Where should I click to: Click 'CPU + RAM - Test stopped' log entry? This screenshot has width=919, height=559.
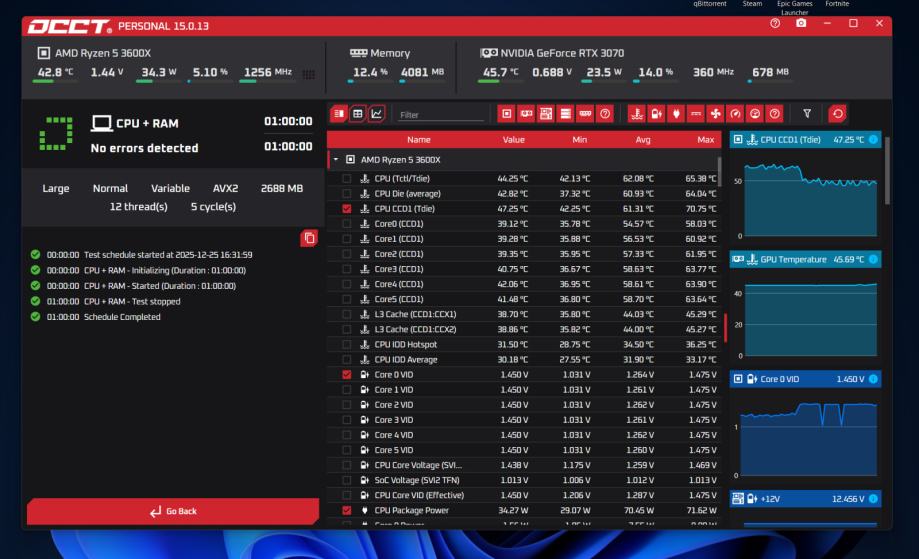pyautogui.click(x=132, y=301)
